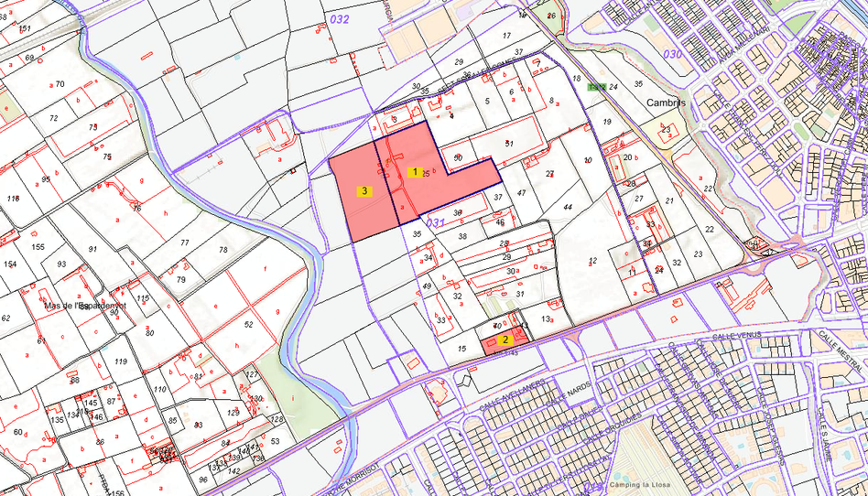Select parcel number 70
Viewport: 868px width, 496px height.
pyautogui.click(x=60, y=84)
